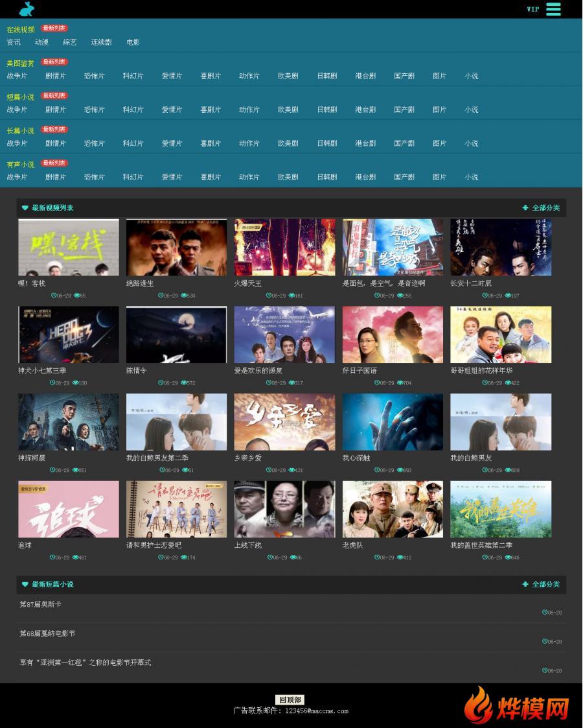Click the rabbit logo in the header

pos(27,8)
